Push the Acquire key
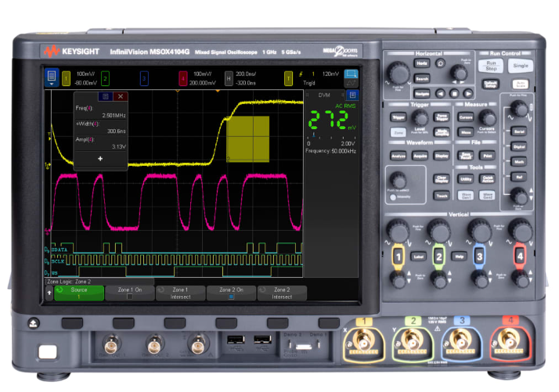 click(x=420, y=156)
